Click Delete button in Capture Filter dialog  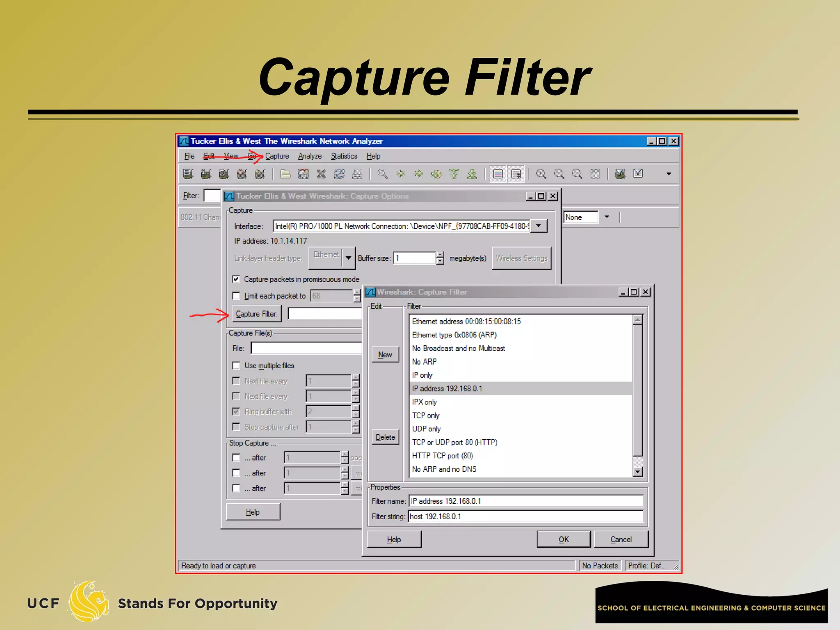(x=385, y=437)
